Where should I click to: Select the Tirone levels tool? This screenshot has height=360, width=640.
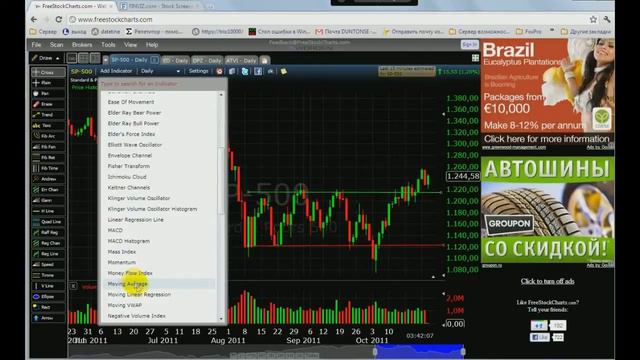pos(48,275)
